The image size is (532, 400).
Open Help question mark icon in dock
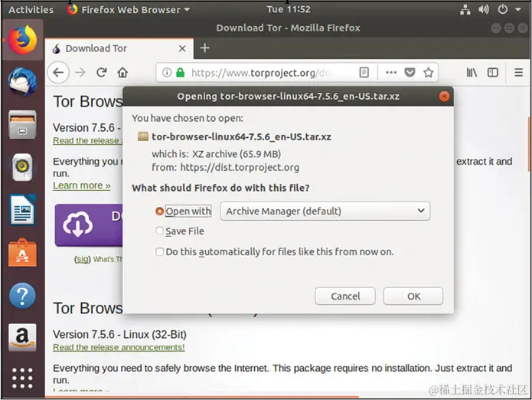tap(22, 296)
